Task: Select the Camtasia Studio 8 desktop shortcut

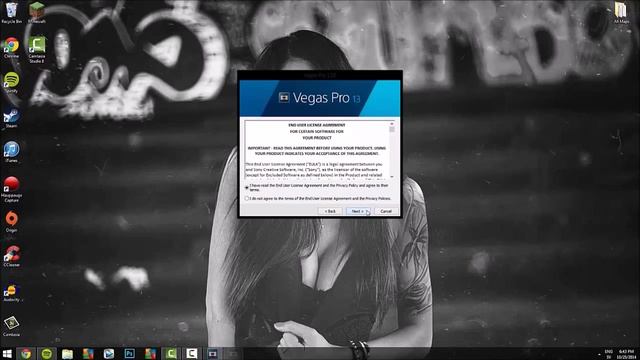Action: pyautogui.click(x=37, y=50)
